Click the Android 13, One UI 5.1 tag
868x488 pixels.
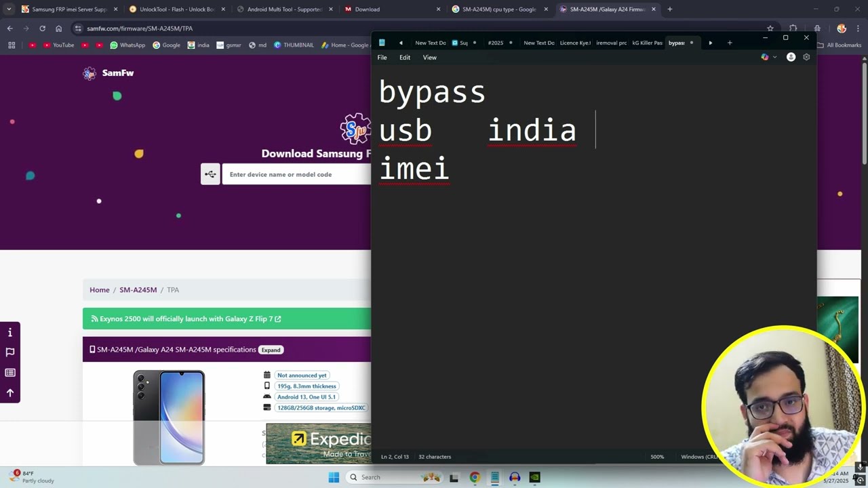(x=307, y=397)
